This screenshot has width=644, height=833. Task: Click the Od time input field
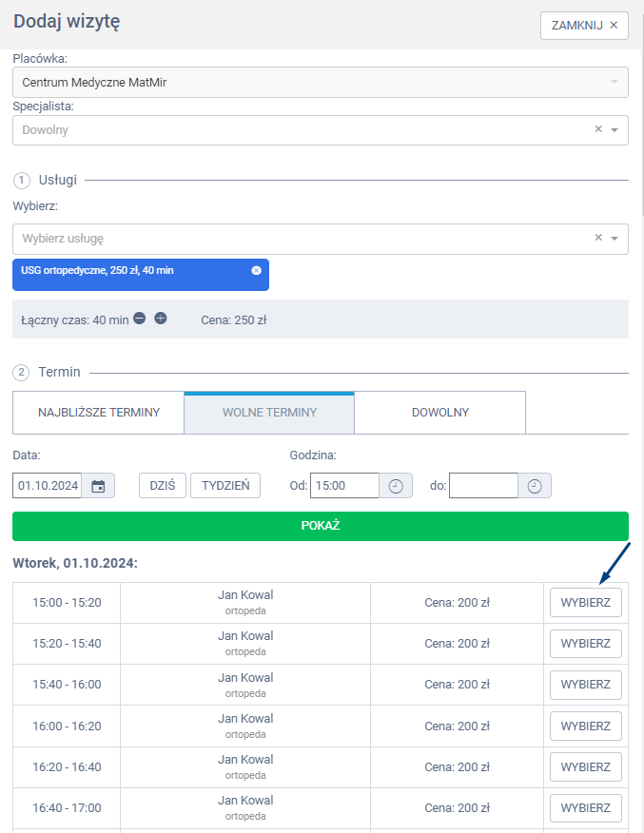point(344,486)
